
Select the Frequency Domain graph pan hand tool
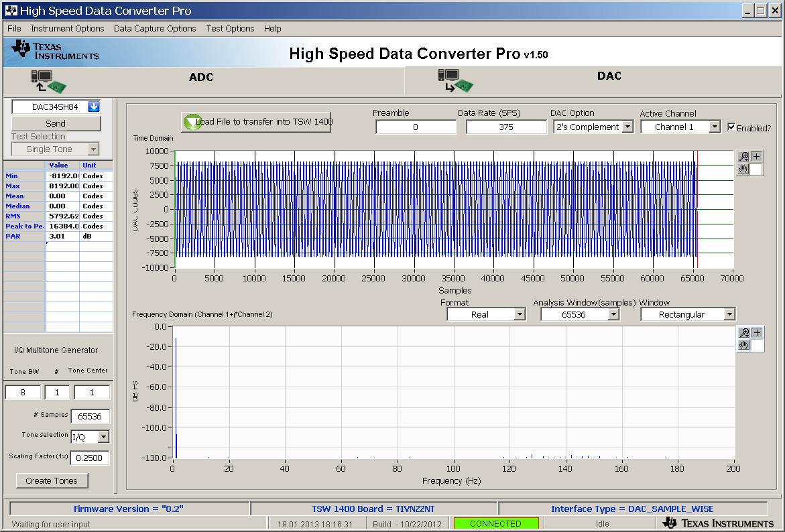click(x=744, y=345)
